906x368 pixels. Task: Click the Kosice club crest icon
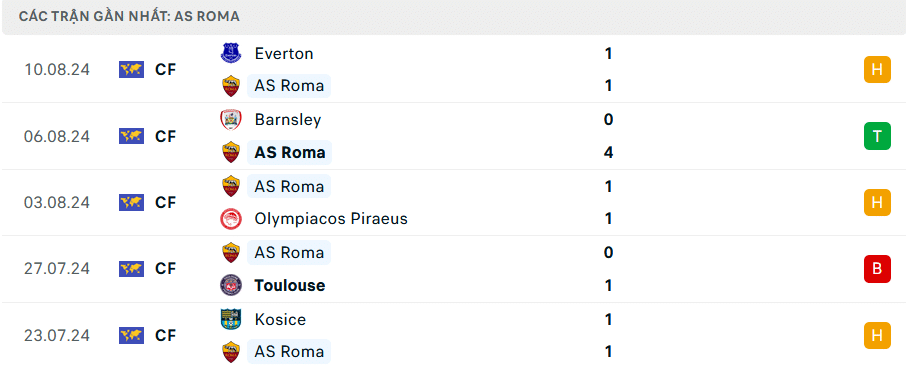[x=231, y=319]
